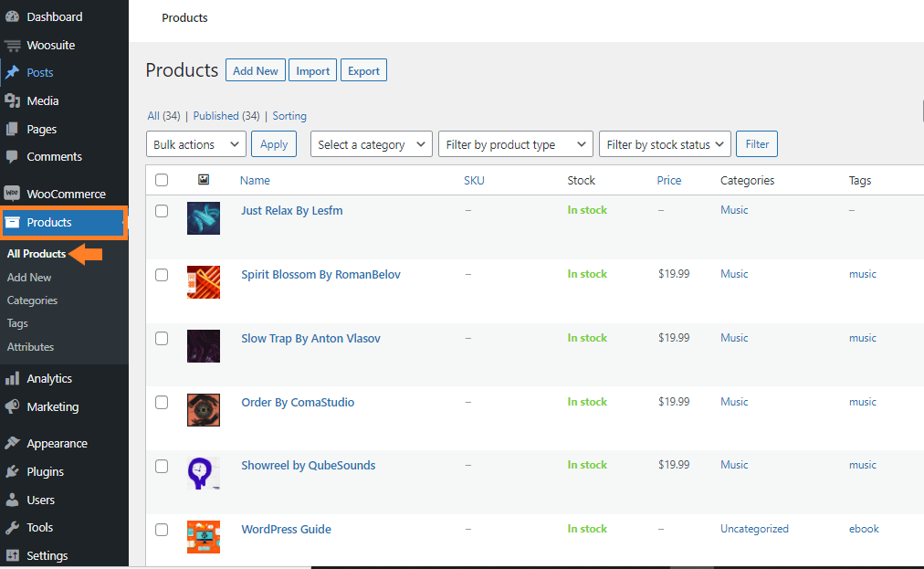This screenshot has height=569, width=924.
Task: Click In stock status of WordPress Guide
Action: pos(587,528)
